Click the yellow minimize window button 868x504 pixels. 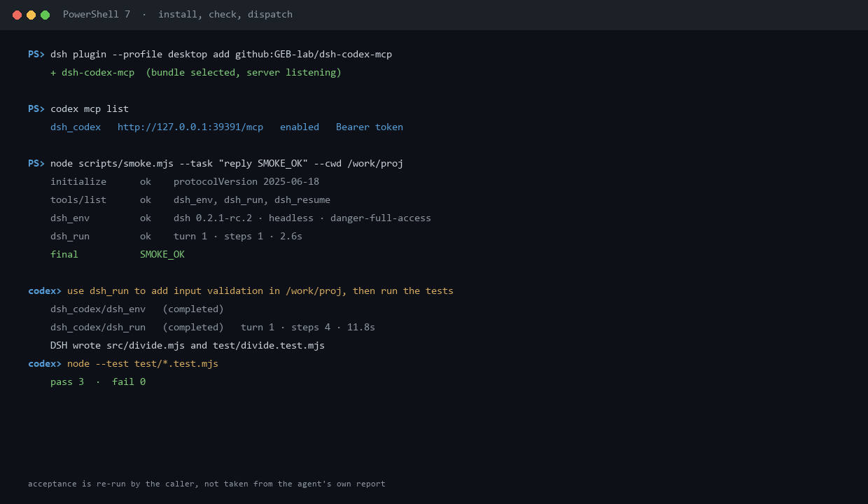31,15
